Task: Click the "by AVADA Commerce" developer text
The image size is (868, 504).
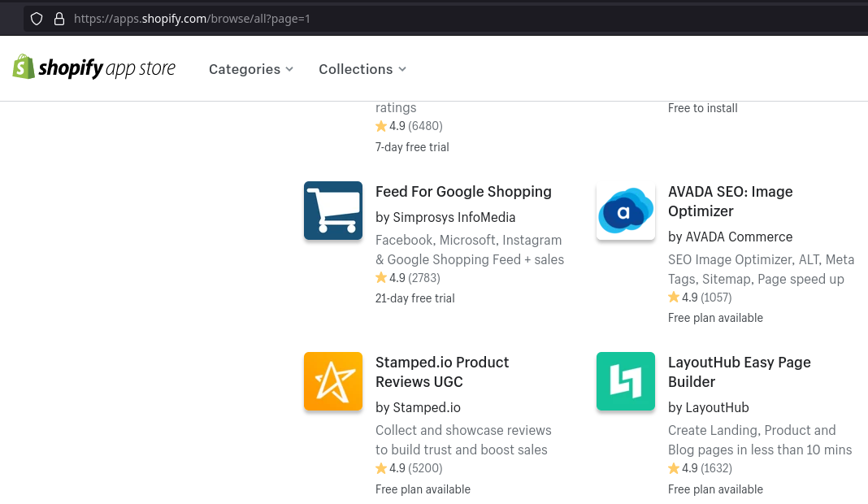Action: click(730, 237)
